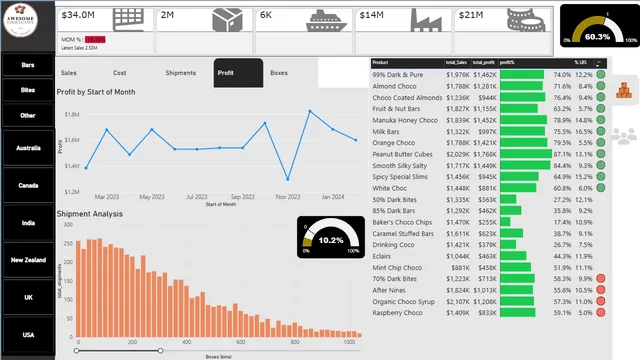
Task: Click the Awesome Chocolates logo
Action: coord(20,20)
